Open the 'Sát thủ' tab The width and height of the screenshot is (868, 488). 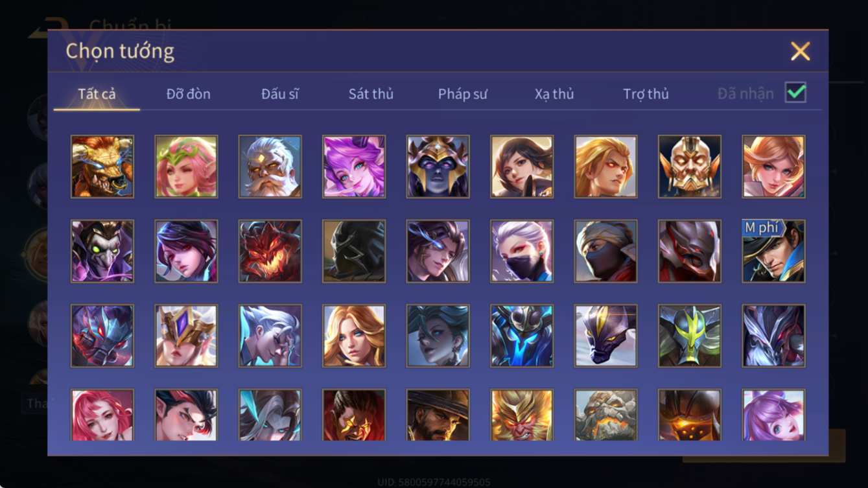coord(371,94)
